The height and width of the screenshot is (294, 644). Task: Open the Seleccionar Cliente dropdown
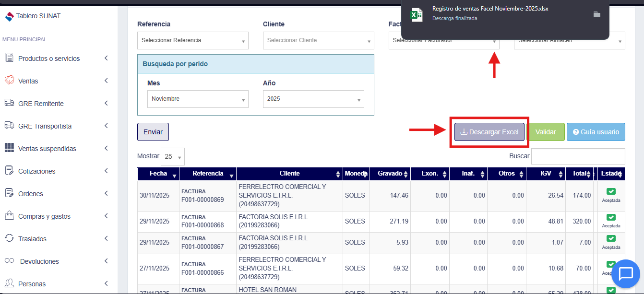pyautogui.click(x=318, y=40)
